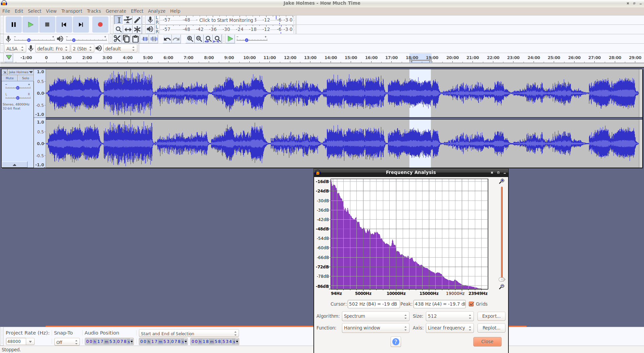Open the Algorithm Spectrum dropdown
This screenshot has width=644, height=353.
[x=375, y=316]
